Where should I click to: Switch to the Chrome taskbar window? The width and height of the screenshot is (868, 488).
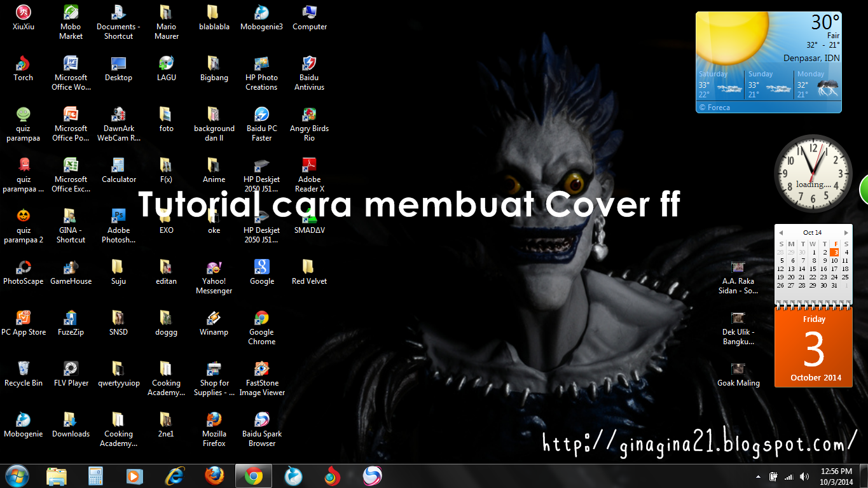point(254,476)
